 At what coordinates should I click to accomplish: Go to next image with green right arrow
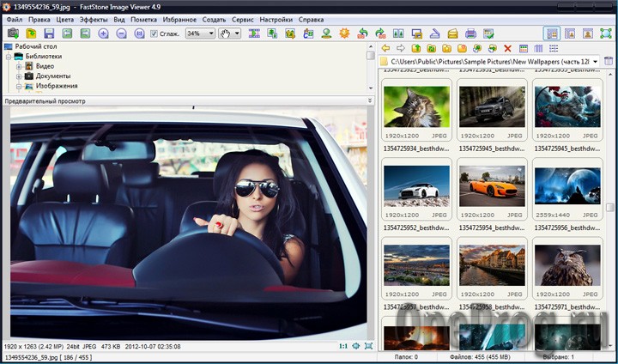85,33
